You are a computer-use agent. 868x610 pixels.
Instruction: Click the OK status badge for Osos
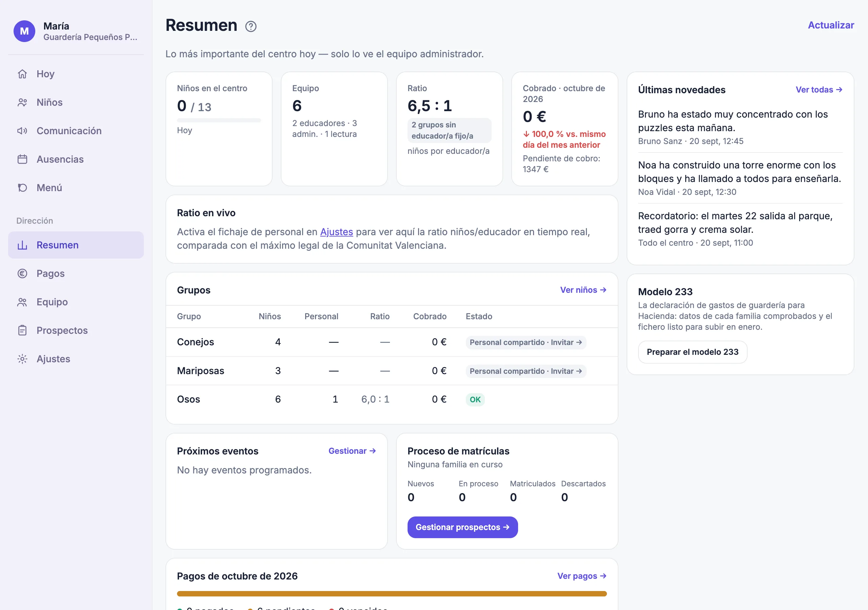coord(475,400)
